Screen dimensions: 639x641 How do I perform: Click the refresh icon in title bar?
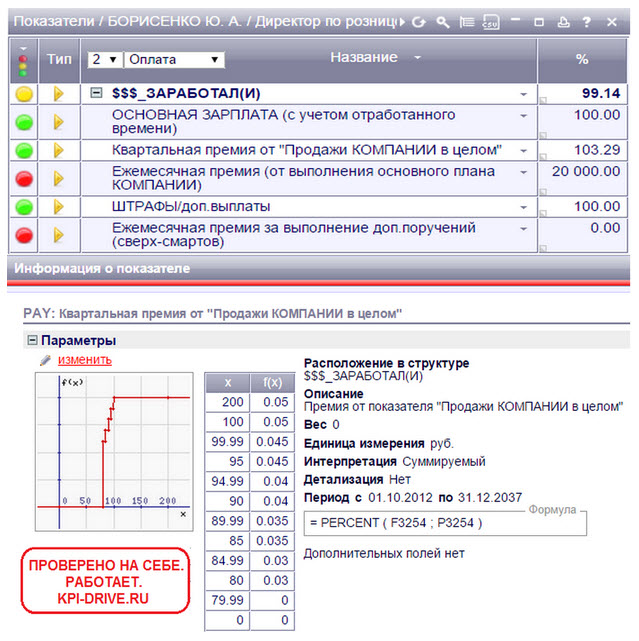[x=419, y=22]
